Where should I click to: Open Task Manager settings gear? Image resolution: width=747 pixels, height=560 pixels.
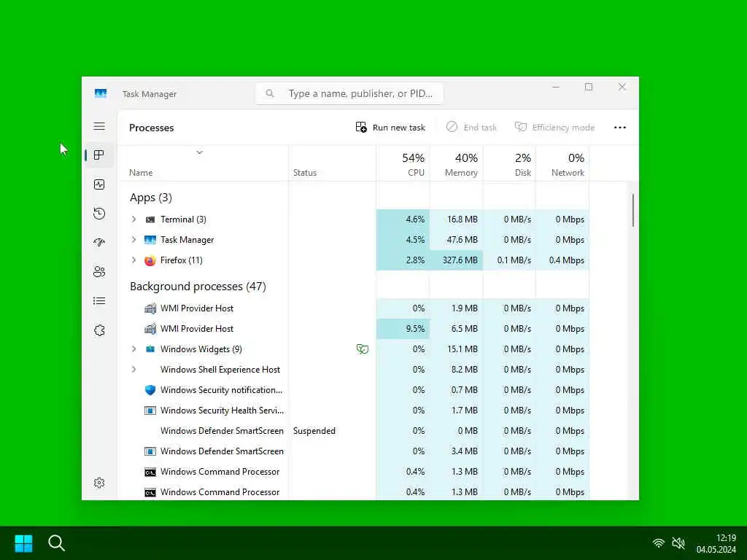click(99, 483)
